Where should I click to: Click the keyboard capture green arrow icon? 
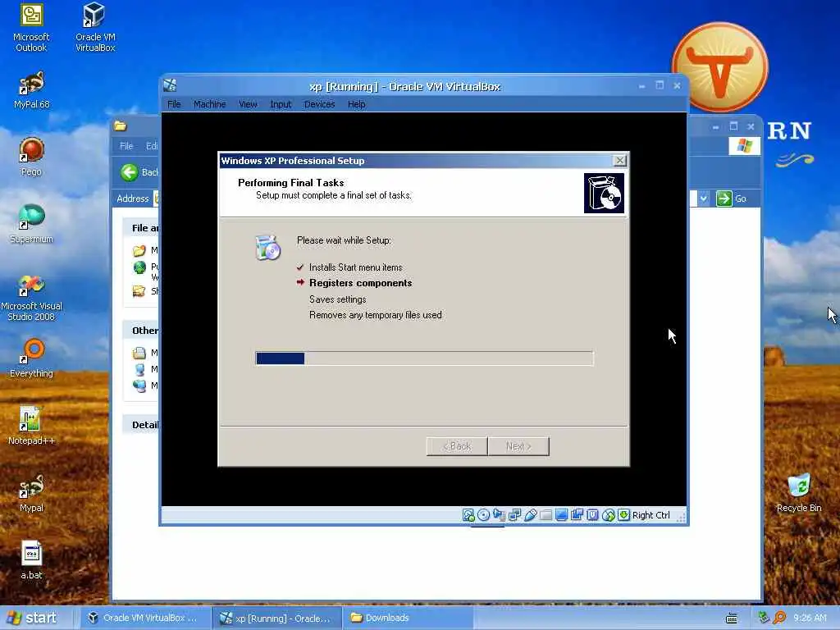[x=623, y=515]
